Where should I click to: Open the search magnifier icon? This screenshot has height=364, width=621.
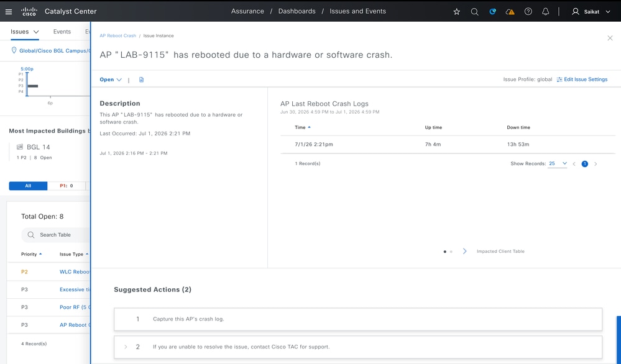(x=474, y=11)
